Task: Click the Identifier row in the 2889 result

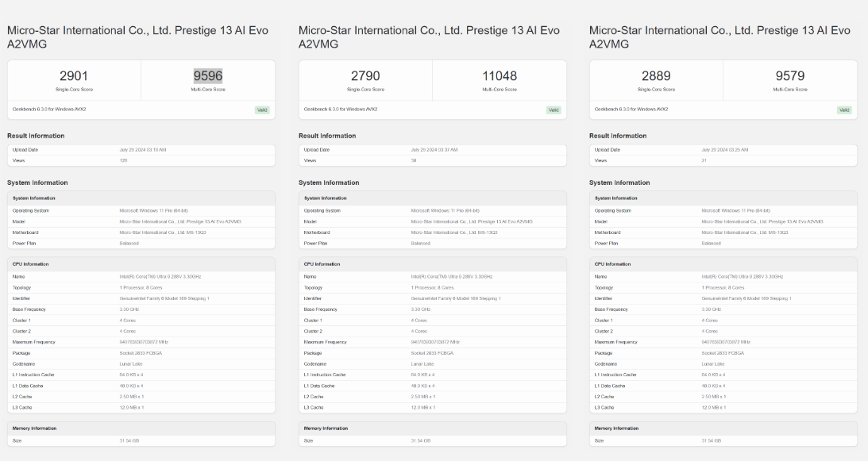Action: coord(723,298)
